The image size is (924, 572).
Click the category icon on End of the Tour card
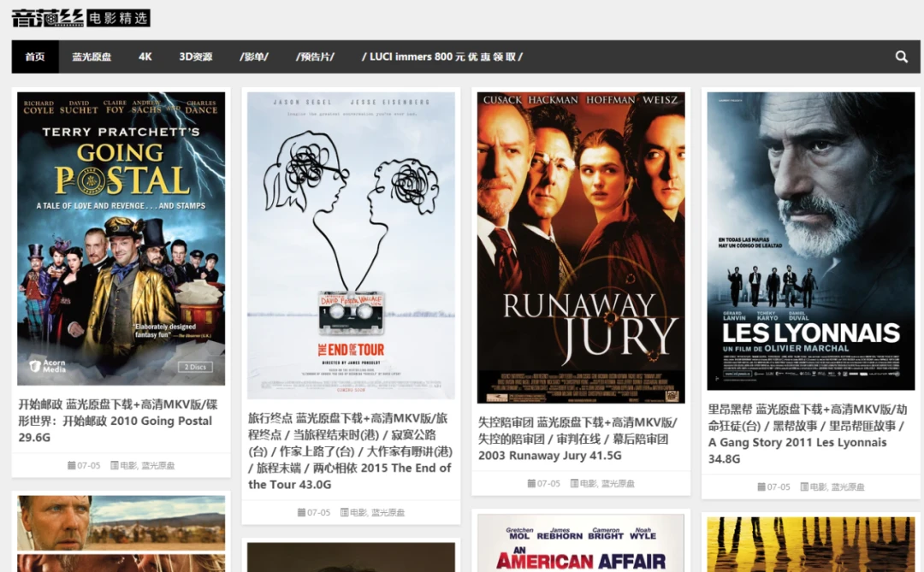345,512
